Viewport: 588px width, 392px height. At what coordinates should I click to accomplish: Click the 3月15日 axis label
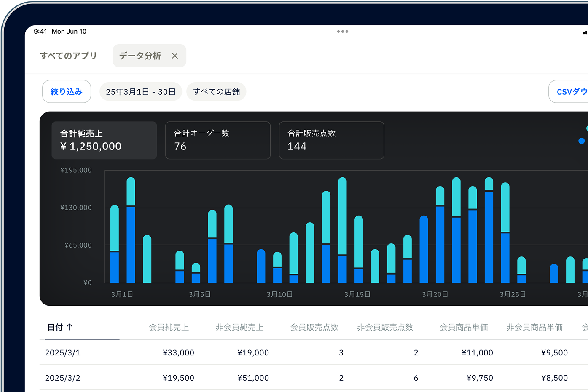(357, 294)
